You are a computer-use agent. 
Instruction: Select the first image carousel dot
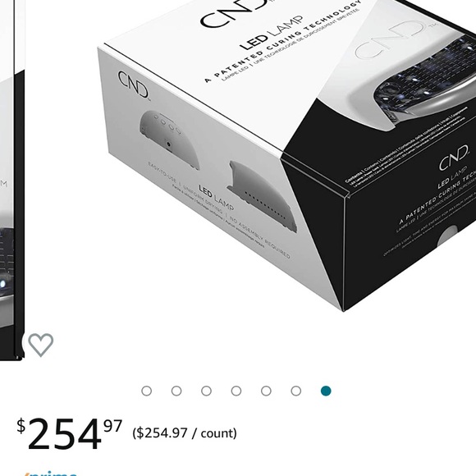pyautogui.click(x=147, y=391)
